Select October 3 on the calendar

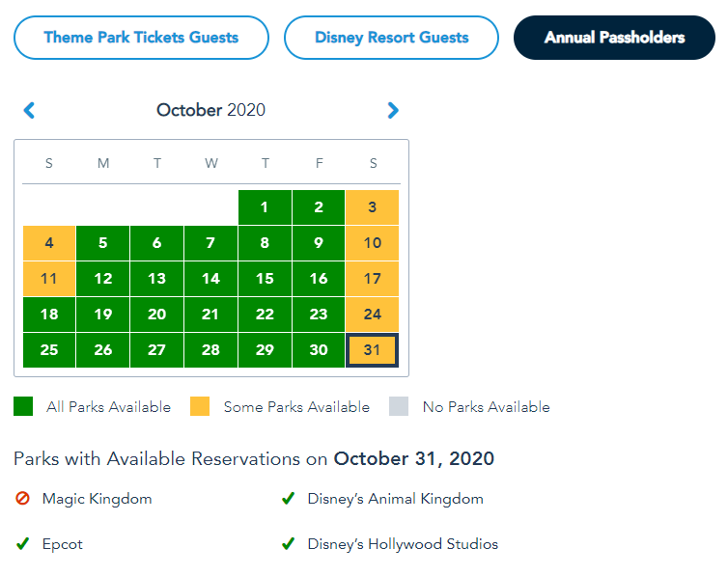click(x=372, y=207)
